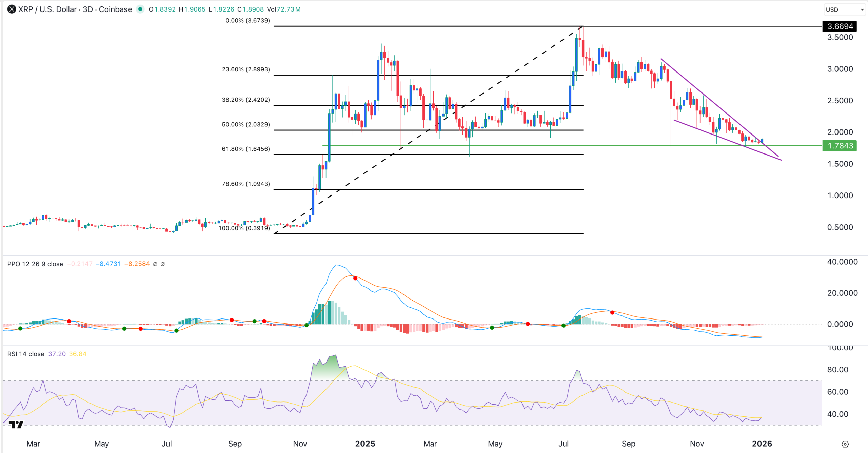Screen dimensions: 868x453
Task: Click the 80.00 RSI axis label
Action: click(837, 370)
